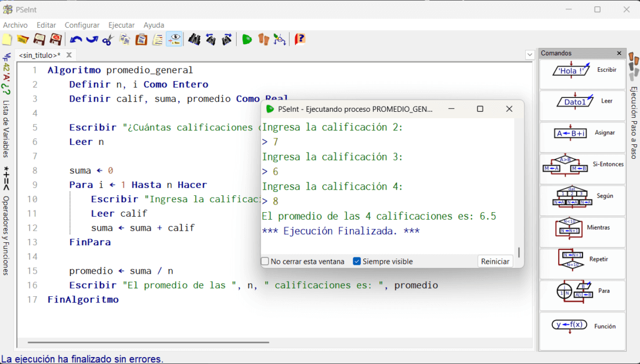
Task: Open the Configurar menu
Action: pos(82,25)
